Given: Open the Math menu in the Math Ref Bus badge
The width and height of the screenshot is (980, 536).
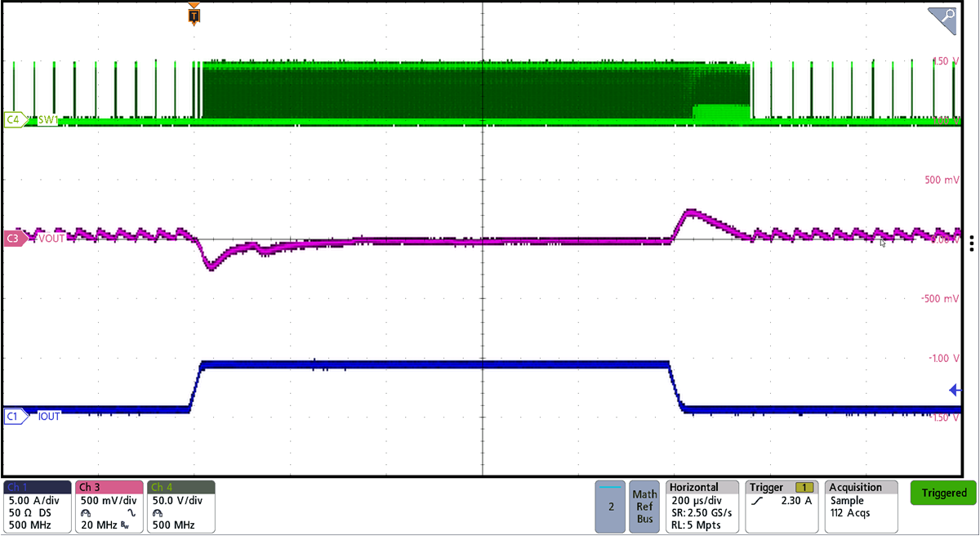Looking at the screenshot, I should tap(644, 494).
